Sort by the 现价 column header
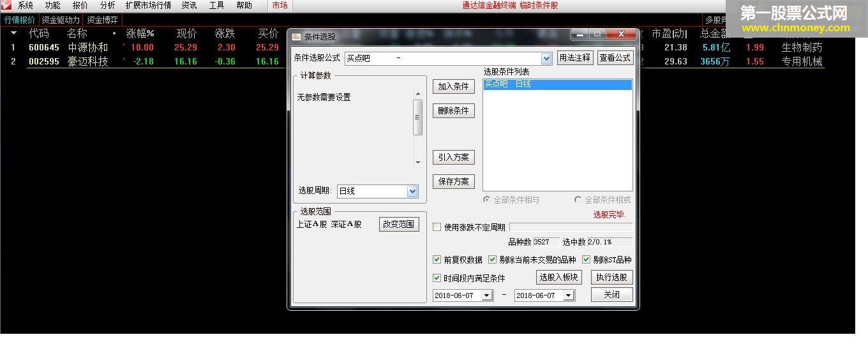 pos(186,33)
